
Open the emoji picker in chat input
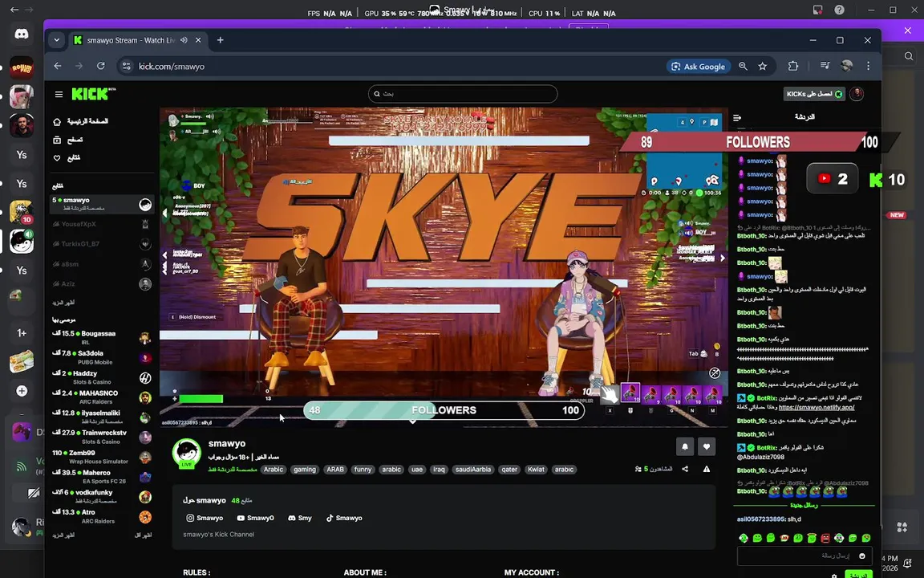point(862,556)
